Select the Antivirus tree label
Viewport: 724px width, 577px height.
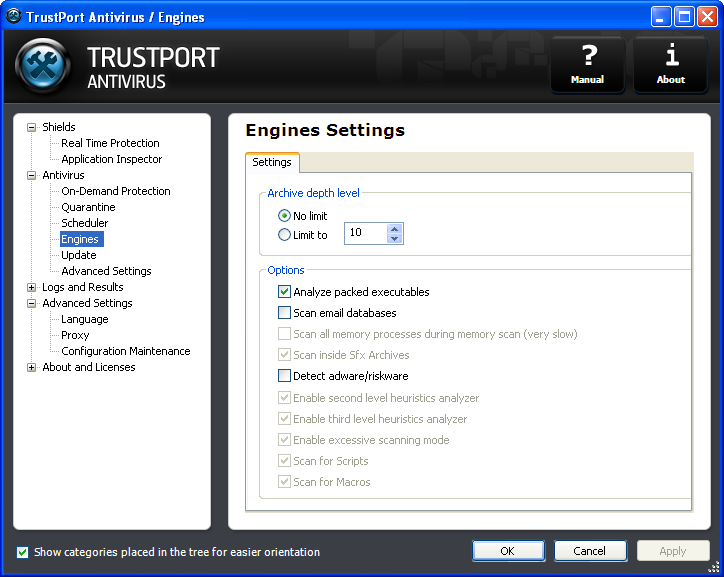pos(63,175)
